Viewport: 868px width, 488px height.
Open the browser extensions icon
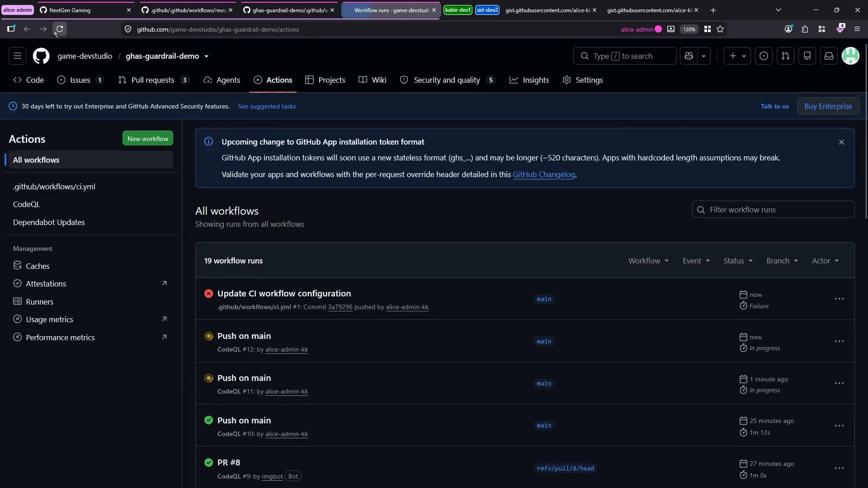click(x=805, y=29)
